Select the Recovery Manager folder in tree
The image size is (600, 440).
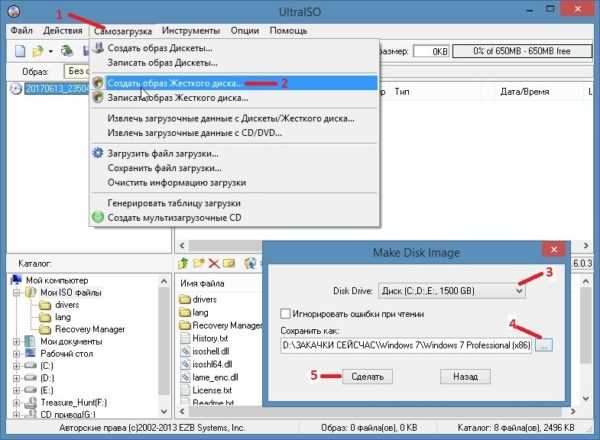coord(90,329)
